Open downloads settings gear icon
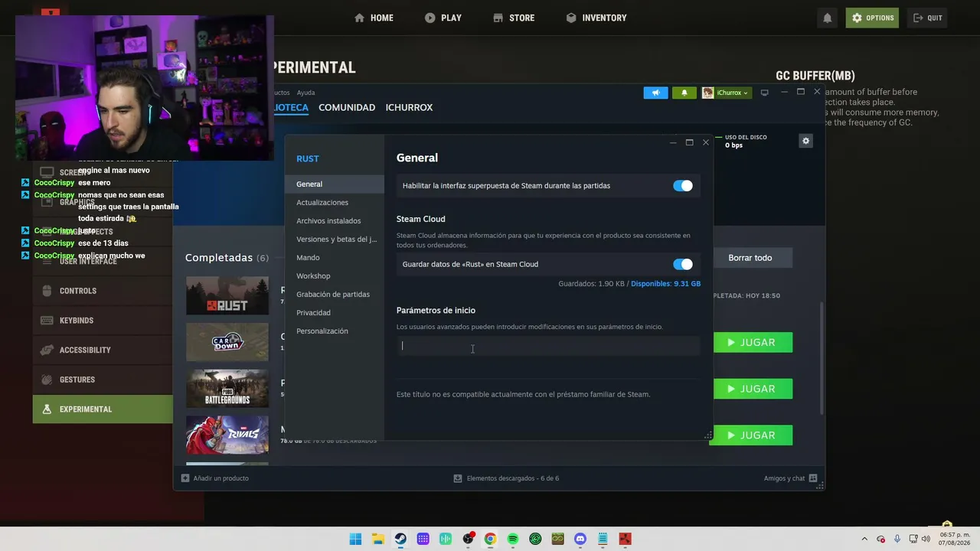Screen dimensions: 980x551 tap(805, 141)
